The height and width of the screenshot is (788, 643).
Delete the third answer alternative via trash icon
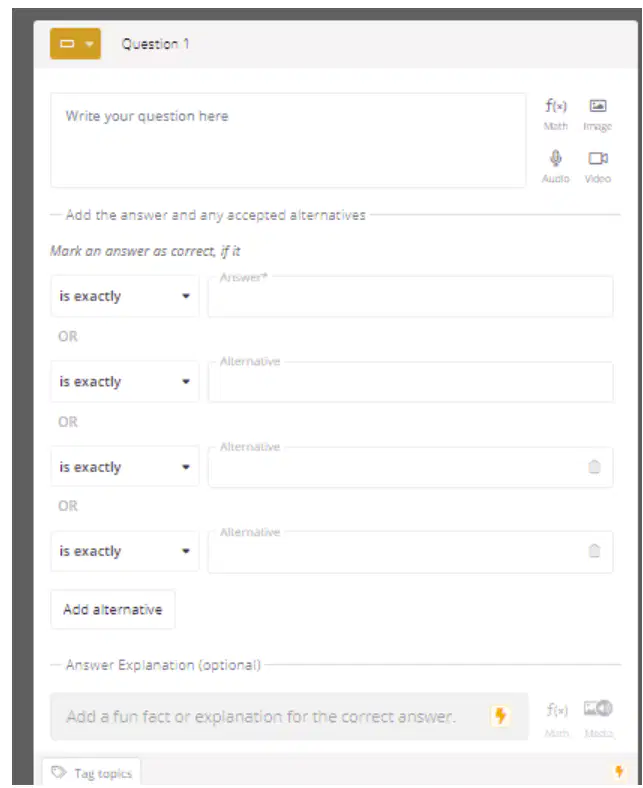[594, 467]
